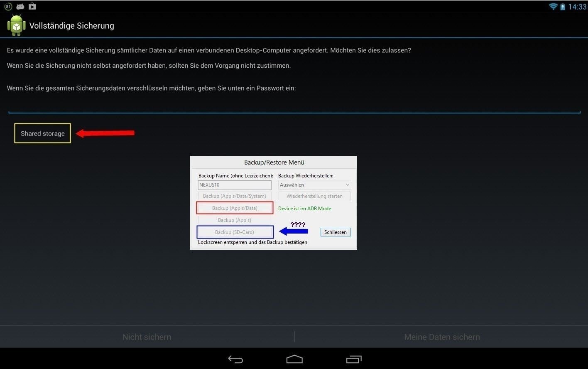Tap the battery charging status icon

pyautogui.click(x=563, y=7)
